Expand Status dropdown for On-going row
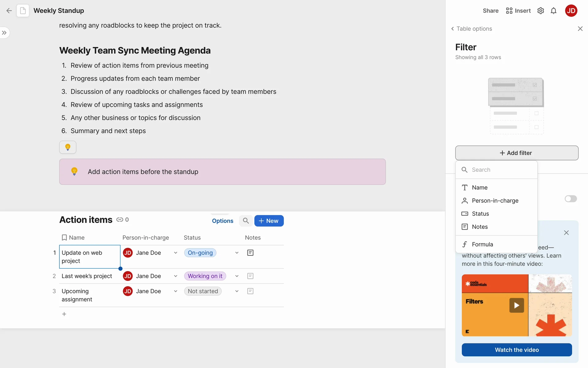The width and height of the screenshot is (588, 368). pos(237,253)
